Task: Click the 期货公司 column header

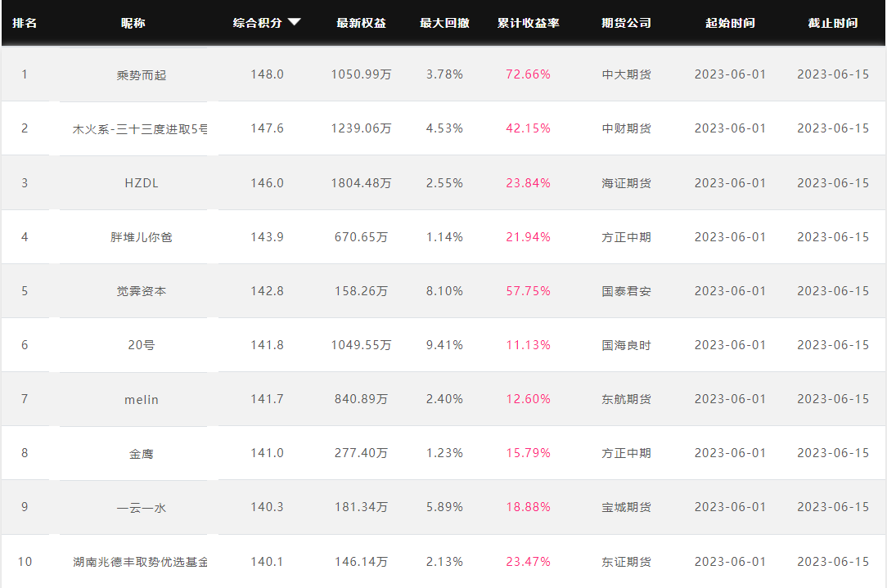Action: pos(626,23)
